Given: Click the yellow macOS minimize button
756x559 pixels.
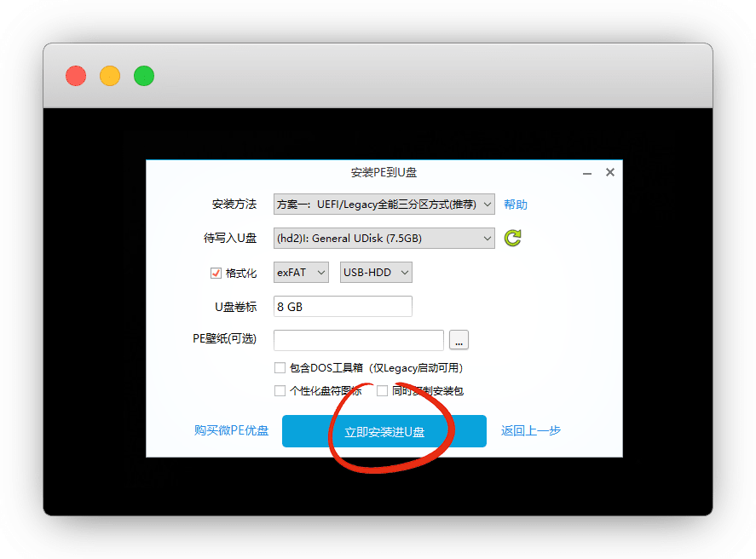Looking at the screenshot, I should (x=110, y=76).
